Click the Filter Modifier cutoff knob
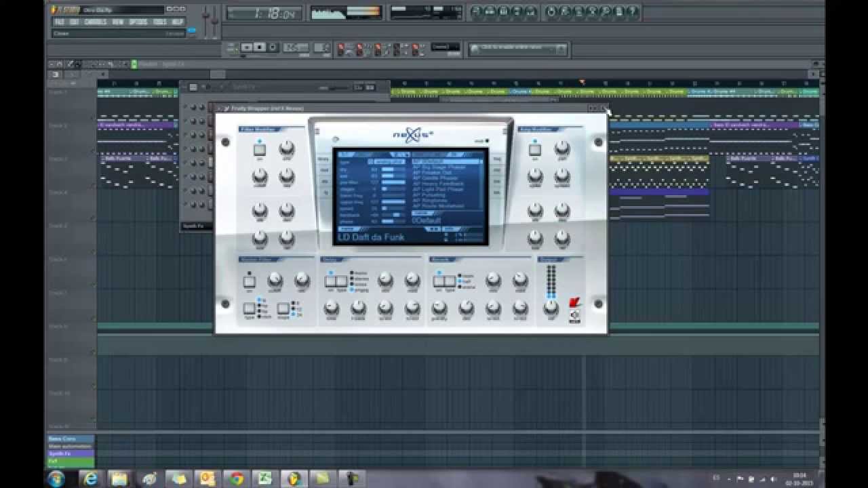 [260, 178]
